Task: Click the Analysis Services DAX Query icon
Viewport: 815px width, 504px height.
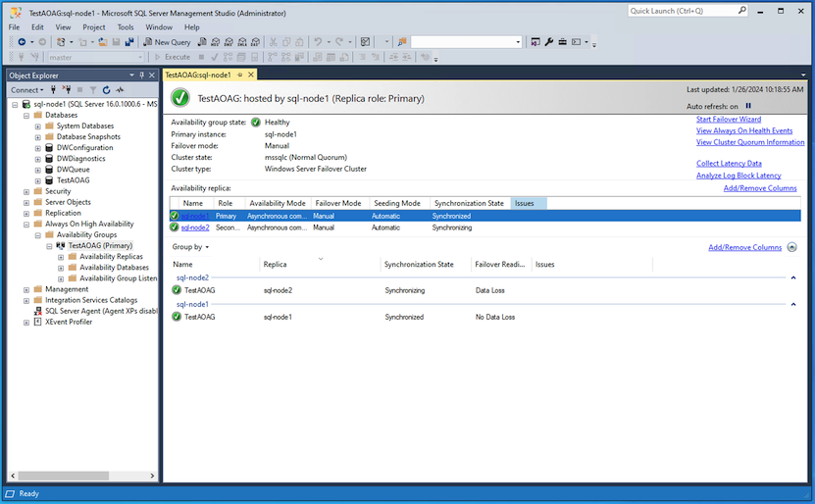Action: [255, 42]
